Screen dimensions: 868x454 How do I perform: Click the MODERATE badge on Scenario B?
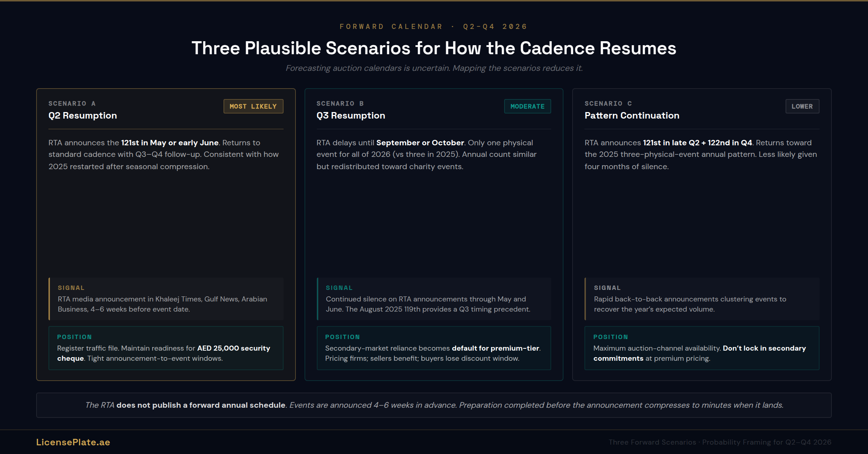[527, 106]
